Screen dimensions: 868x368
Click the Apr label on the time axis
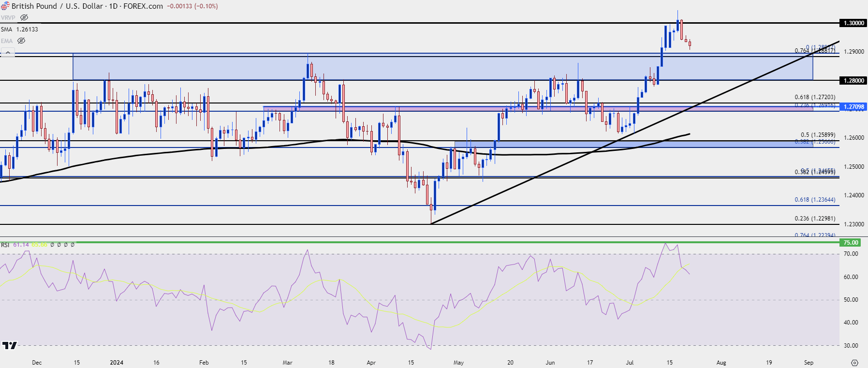pos(371,362)
